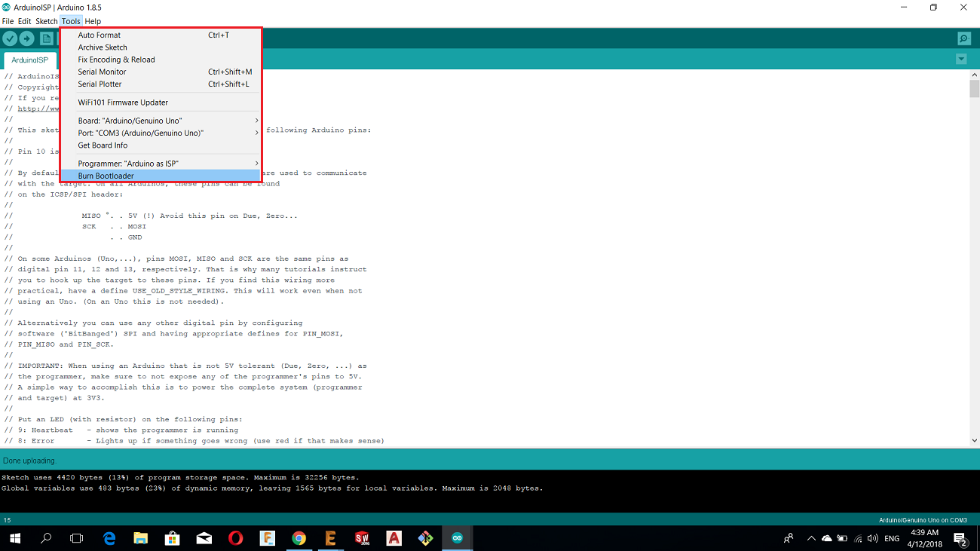Click the orange E app taskbar icon
The height and width of the screenshot is (551, 980).
click(330, 538)
